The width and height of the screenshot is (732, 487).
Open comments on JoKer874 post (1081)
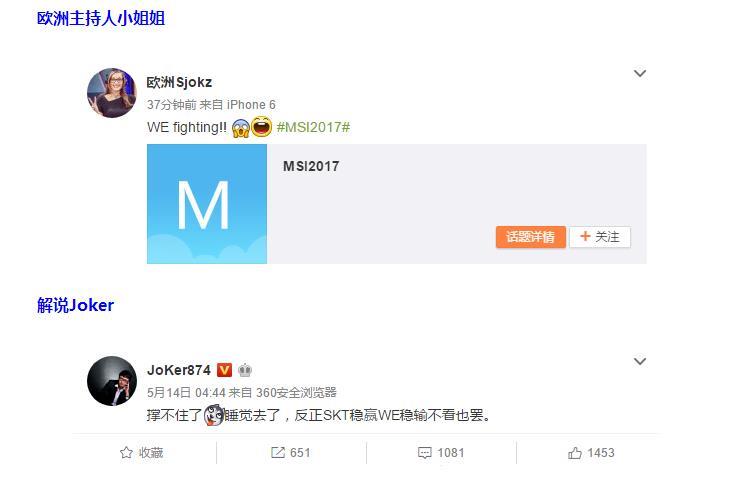(x=441, y=452)
